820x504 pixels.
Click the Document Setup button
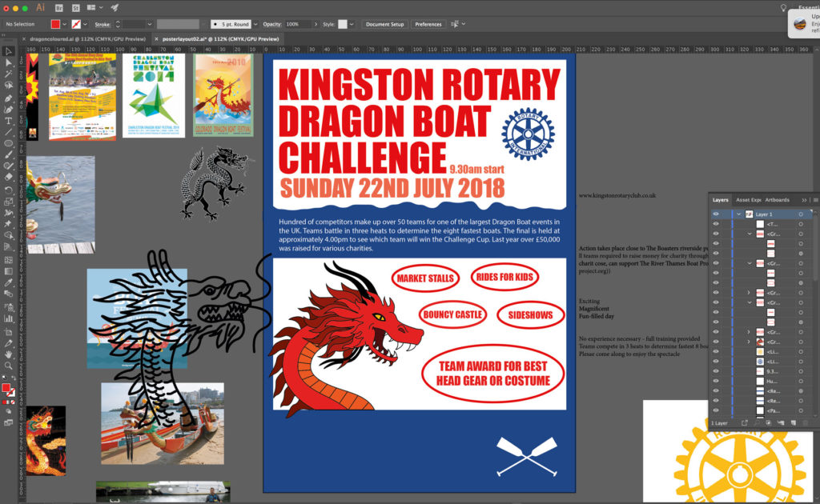click(384, 24)
